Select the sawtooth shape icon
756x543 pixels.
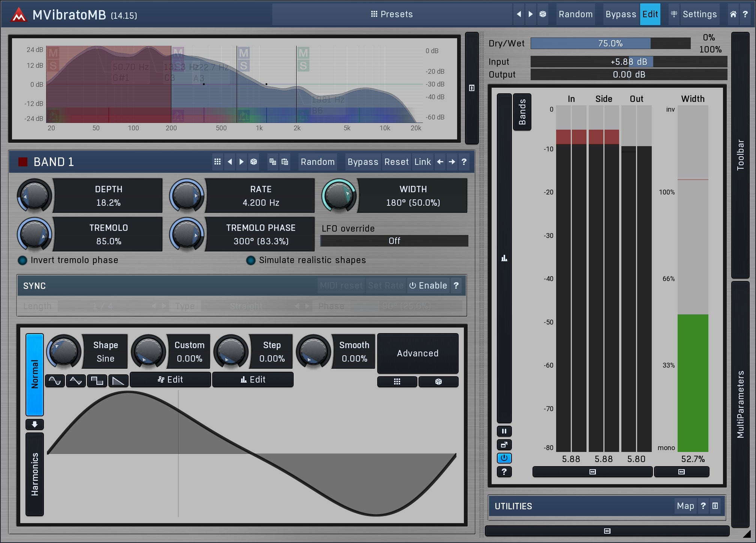tap(118, 381)
